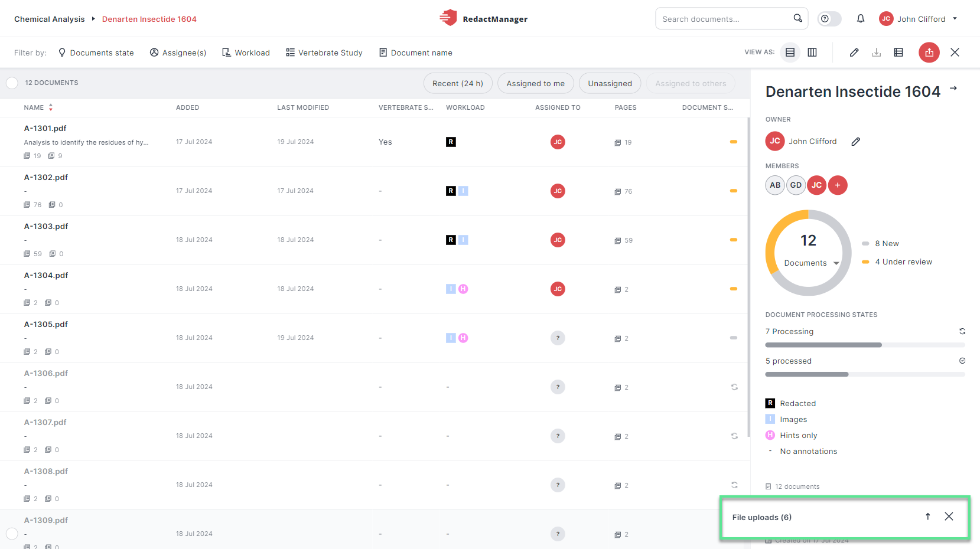Click the donut chart showing 12
Image resolution: width=980 pixels, height=549 pixels.
click(x=808, y=253)
